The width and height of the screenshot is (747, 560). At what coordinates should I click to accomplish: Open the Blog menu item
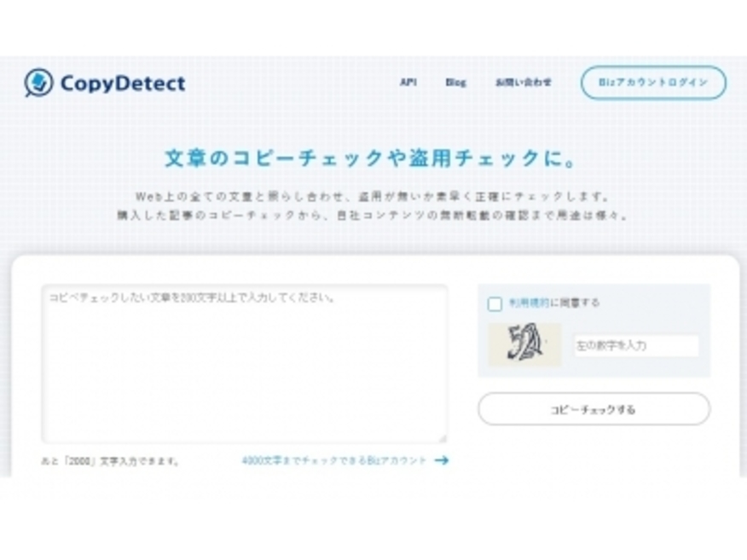point(456,83)
